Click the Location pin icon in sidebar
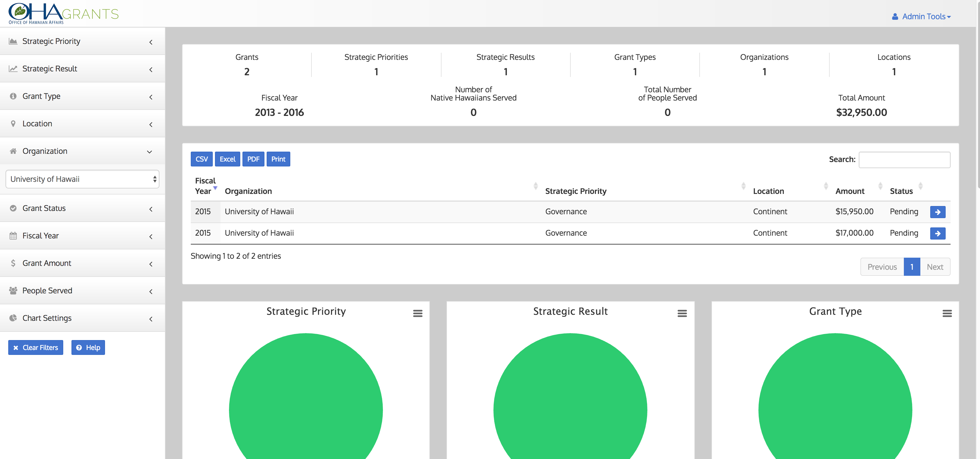 13,124
